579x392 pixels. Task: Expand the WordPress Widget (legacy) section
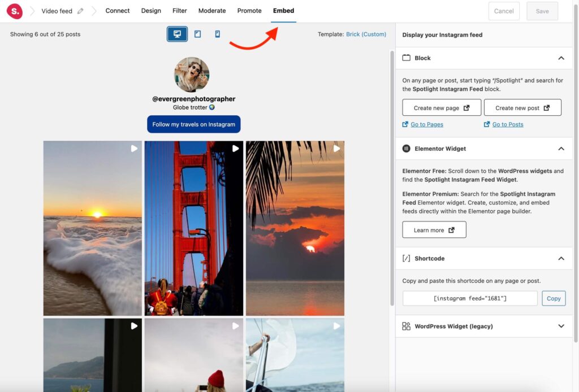[x=561, y=326]
